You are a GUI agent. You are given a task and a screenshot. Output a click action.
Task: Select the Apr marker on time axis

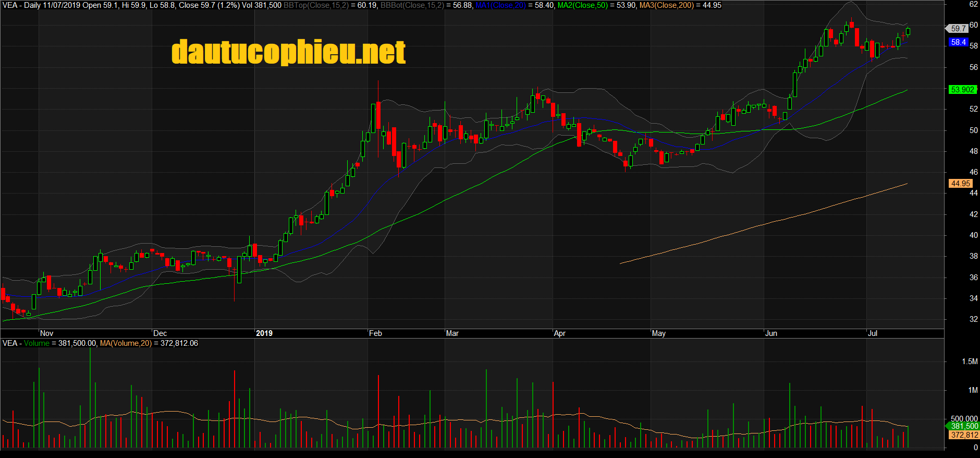559,333
